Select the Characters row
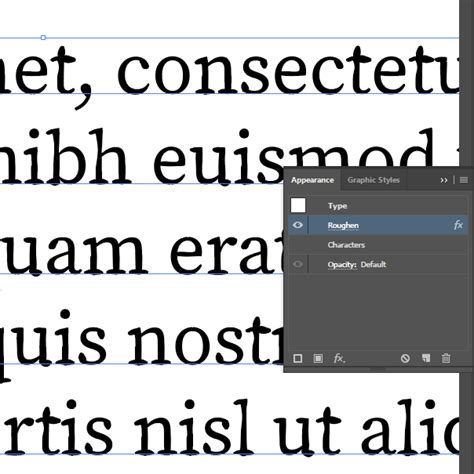 click(378, 245)
